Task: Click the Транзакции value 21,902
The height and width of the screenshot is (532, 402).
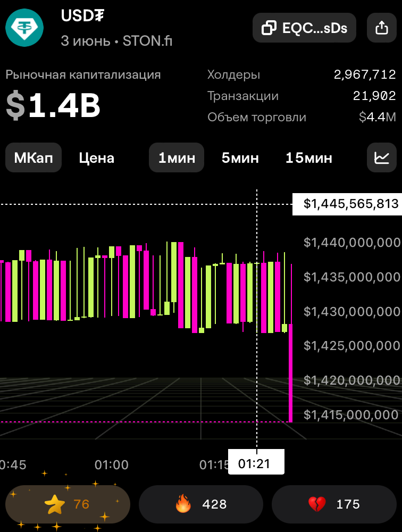Action: pyautogui.click(x=374, y=96)
